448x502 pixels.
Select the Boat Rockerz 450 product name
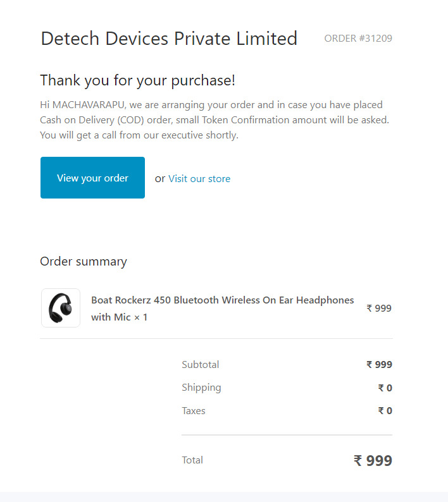[222, 300]
